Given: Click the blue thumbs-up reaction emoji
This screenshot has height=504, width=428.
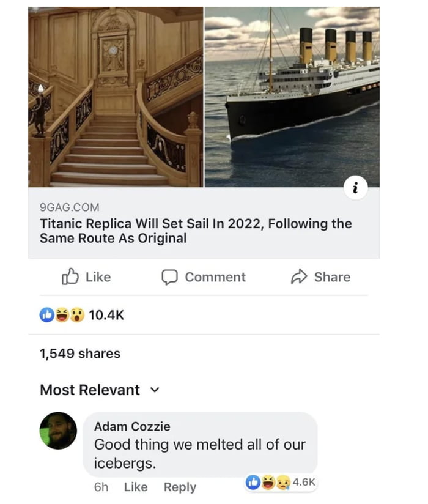Looking at the screenshot, I should click(45, 314).
